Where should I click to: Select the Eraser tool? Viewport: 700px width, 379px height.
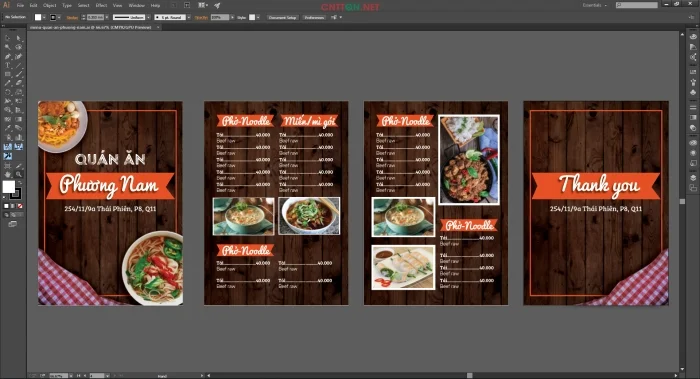[x=18, y=83]
